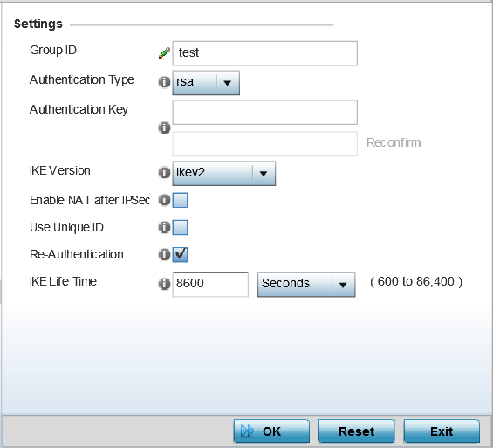Open the Authentication Type rsa dropdown

(x=206, y=83)
